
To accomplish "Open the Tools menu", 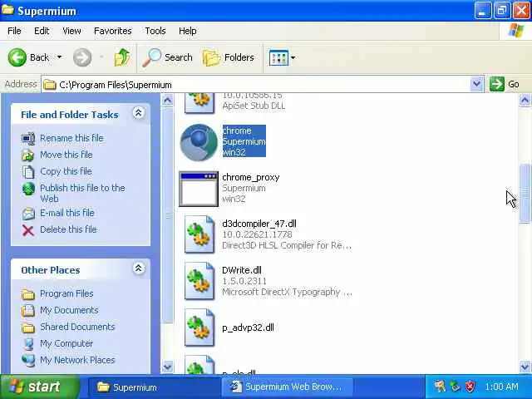I will coord(155,31).
